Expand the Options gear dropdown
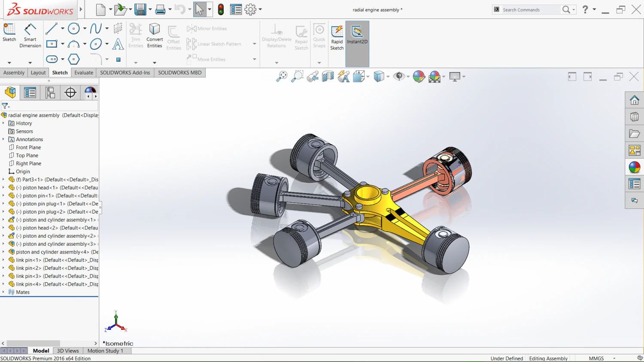Screen dimensions: 644x362 click(260, 9)
